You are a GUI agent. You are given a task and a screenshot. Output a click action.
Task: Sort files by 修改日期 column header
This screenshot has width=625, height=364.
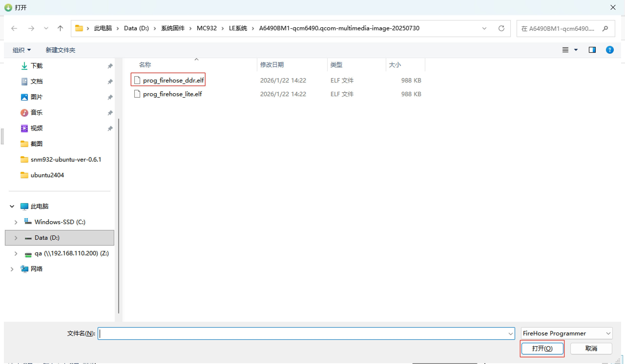272,65
